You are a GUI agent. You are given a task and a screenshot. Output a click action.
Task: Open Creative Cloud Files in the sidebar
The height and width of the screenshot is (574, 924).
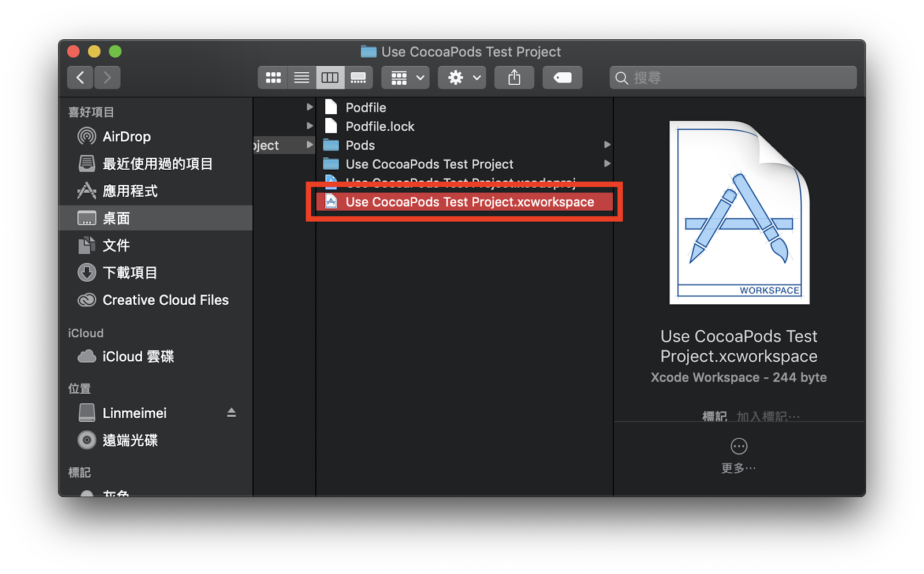[155, 300]
